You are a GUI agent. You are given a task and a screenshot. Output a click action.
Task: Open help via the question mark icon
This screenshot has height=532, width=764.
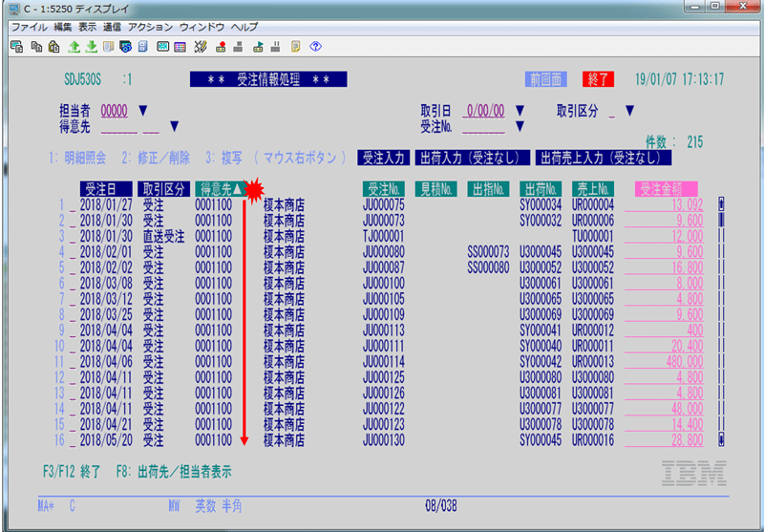click(x=314, y=45)
